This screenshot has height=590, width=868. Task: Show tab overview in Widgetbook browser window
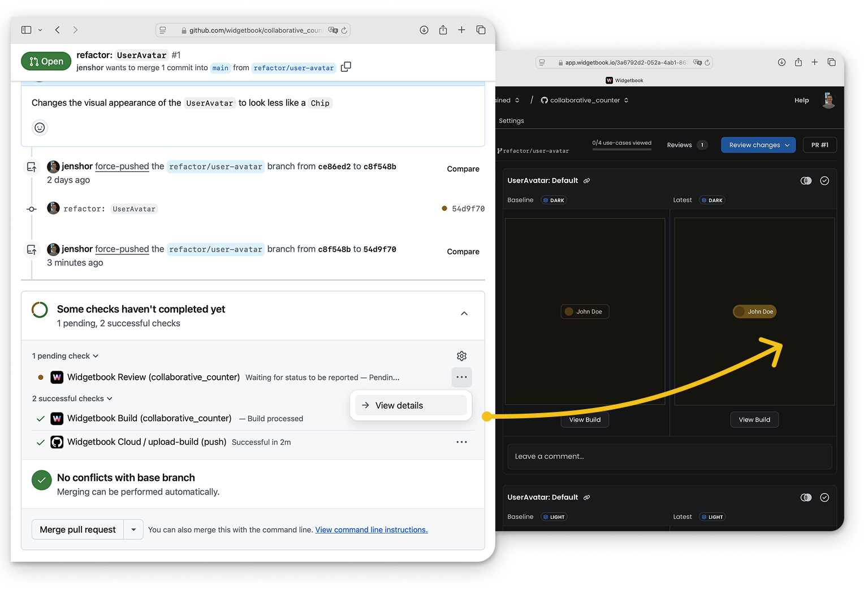click(x=831, y=62)
